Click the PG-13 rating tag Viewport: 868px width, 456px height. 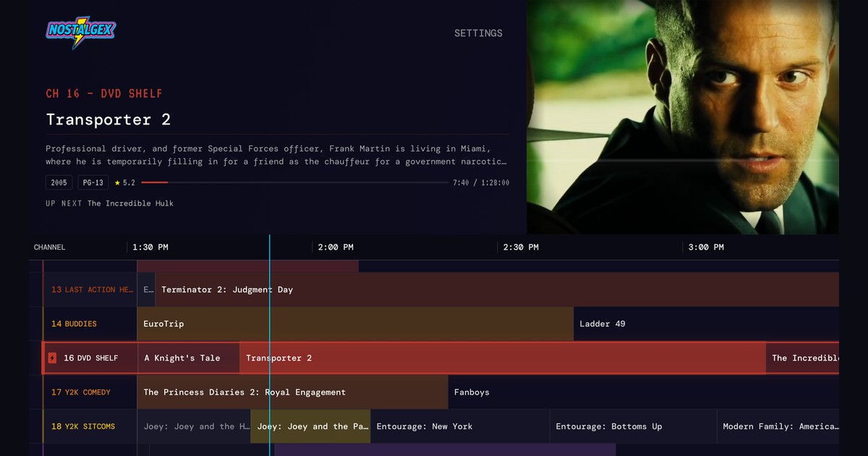tap(93, 182)
